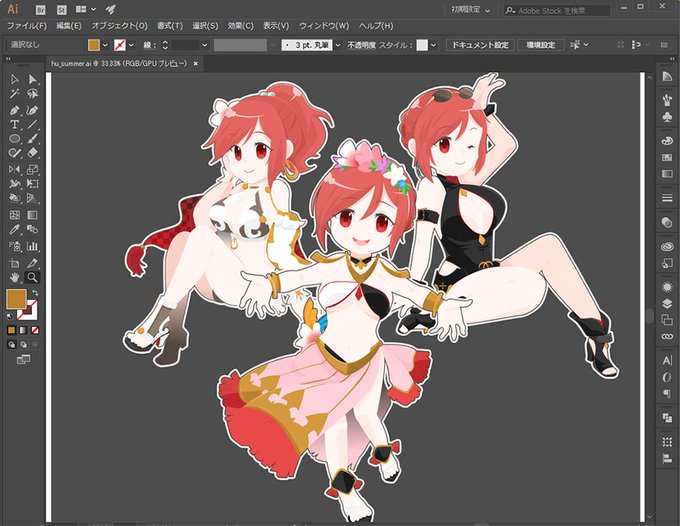Open the Character panel icon
The height and width of the screenshot is (526, 680).
pyautogui.click(x=667, y=361)
